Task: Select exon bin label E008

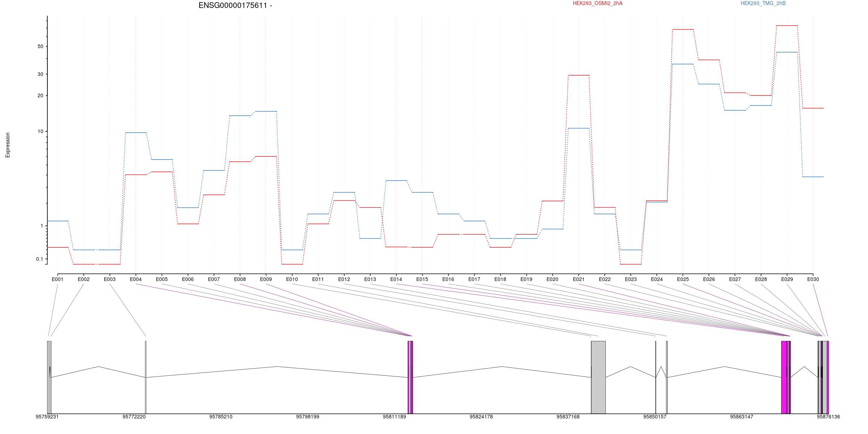Action: tap(240, 279)
